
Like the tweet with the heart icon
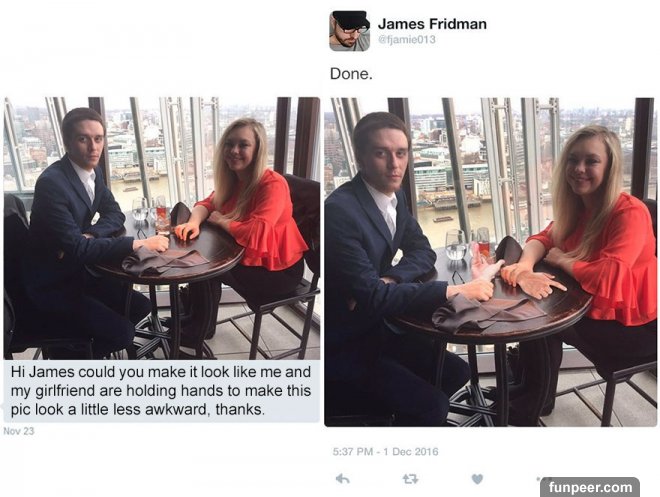477,478
